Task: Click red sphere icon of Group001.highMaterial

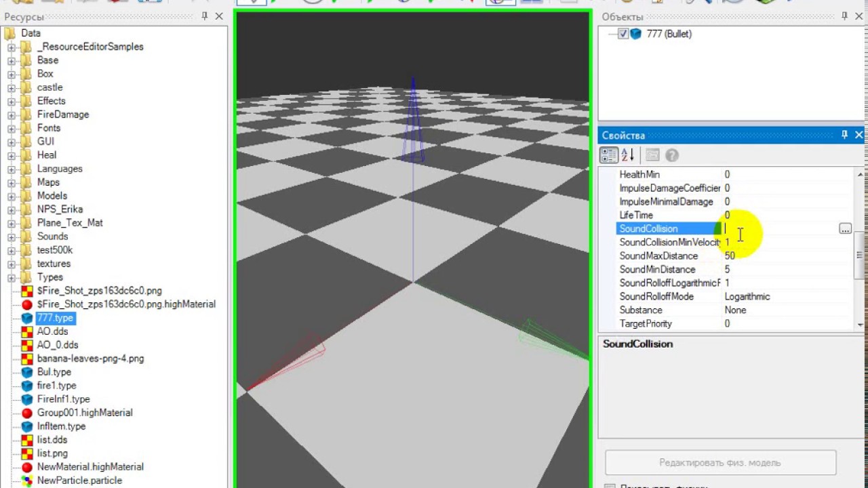Action: (x=27, y=413)
